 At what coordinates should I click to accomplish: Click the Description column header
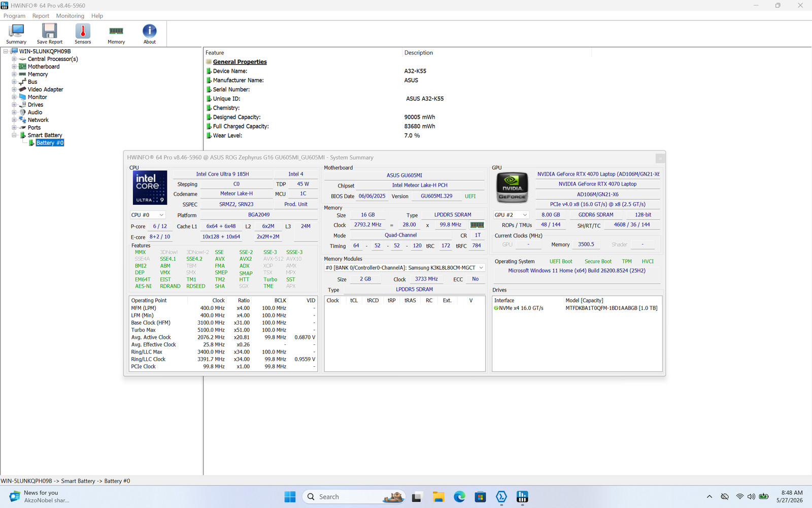click(x=419, y=53)
